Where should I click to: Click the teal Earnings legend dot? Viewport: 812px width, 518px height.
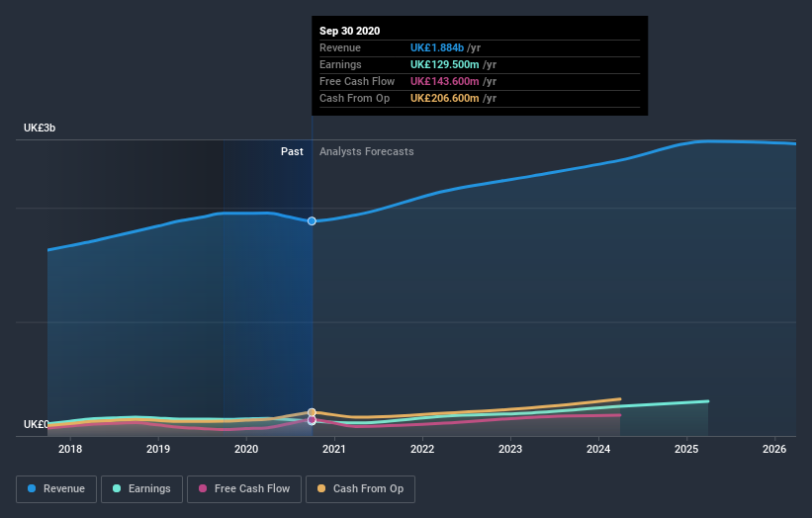[117, 488]
